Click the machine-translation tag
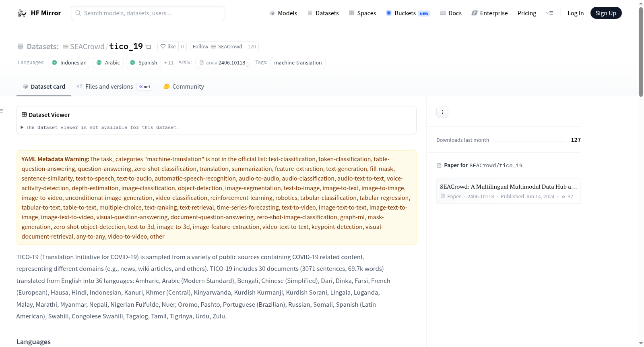644x347 pixels. (x=298, y=62)
